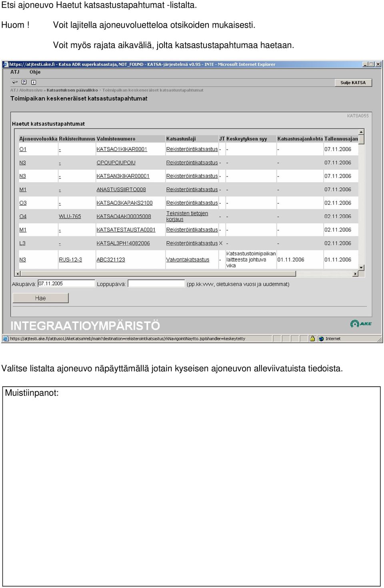
Task: Open KATSAO1KIKAR0001 serial number link
Action: tap(122, 149)
